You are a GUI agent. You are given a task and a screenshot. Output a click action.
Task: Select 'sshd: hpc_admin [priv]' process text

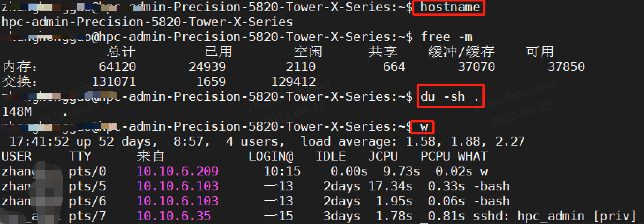pos(555,216)
